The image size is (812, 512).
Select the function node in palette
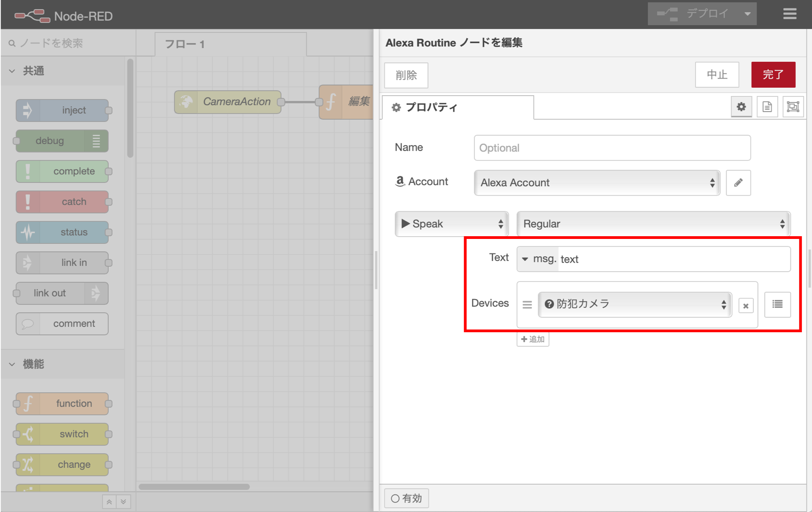(x=62, y=404)
